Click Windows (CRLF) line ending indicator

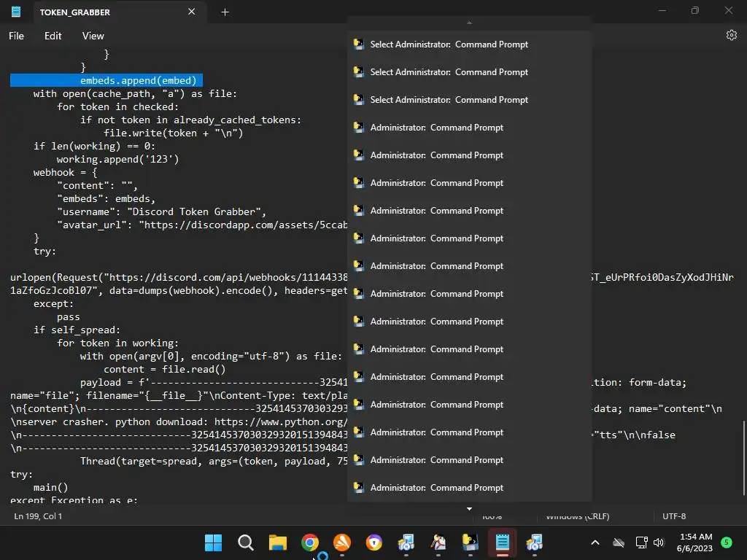(577, 516)
